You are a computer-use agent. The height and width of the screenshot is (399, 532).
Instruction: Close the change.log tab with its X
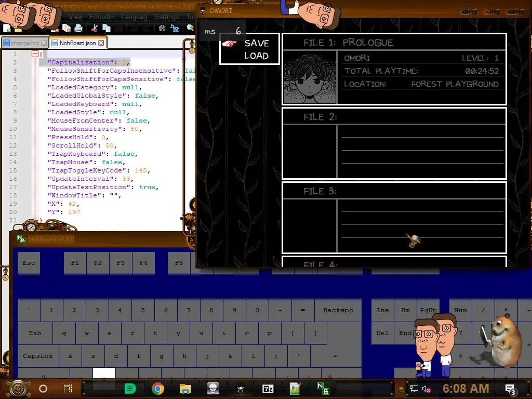coord(44,43)
